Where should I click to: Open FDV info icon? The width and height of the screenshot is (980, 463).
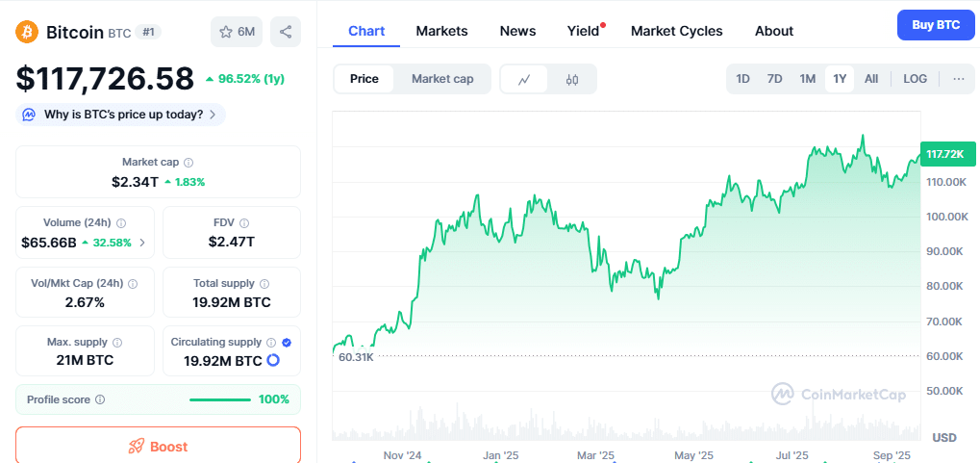(x=244, y=223)
